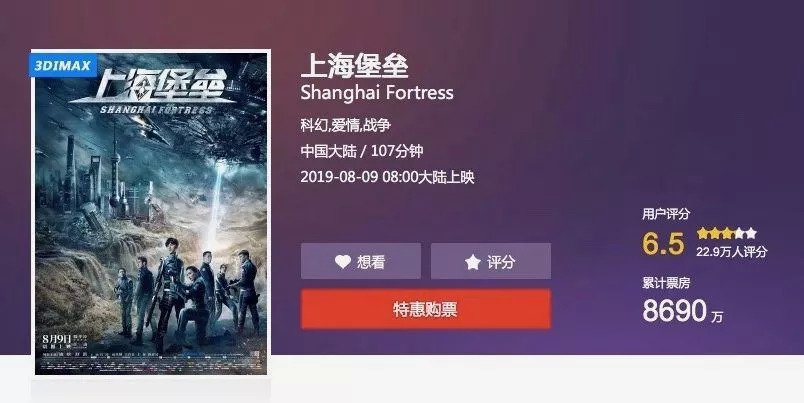804x403 pixels.
Task: Open the Shanghai Fortress movie poster
Action: click(151, 212)
